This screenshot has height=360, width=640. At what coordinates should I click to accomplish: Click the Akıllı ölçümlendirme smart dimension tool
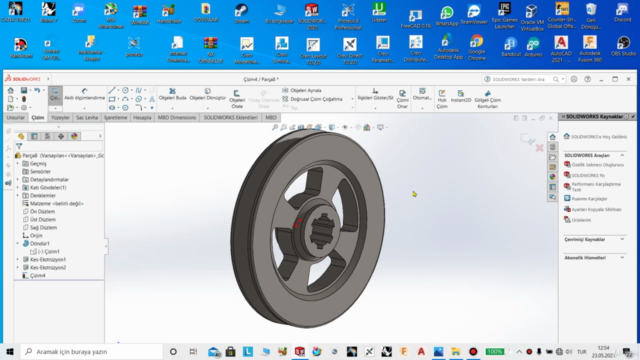pos(84,94)
